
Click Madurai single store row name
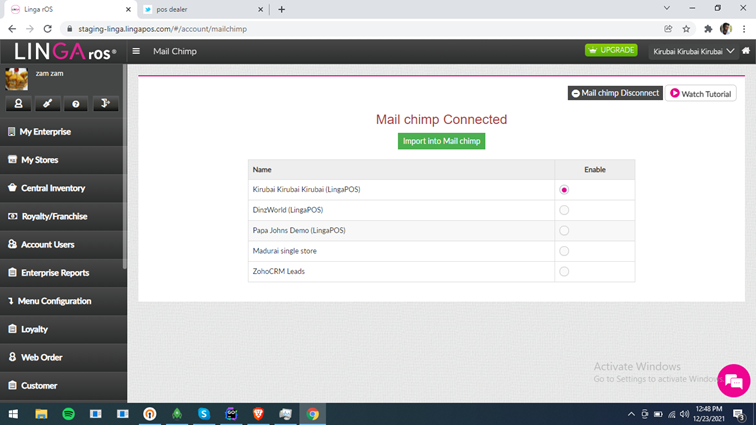point(284,251)
